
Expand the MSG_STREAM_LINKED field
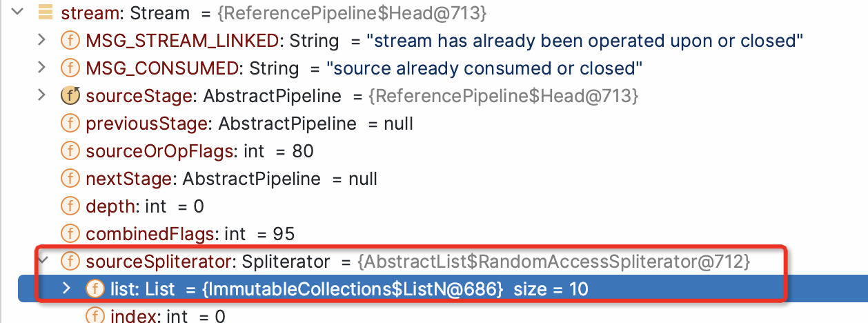coord(41,40)
